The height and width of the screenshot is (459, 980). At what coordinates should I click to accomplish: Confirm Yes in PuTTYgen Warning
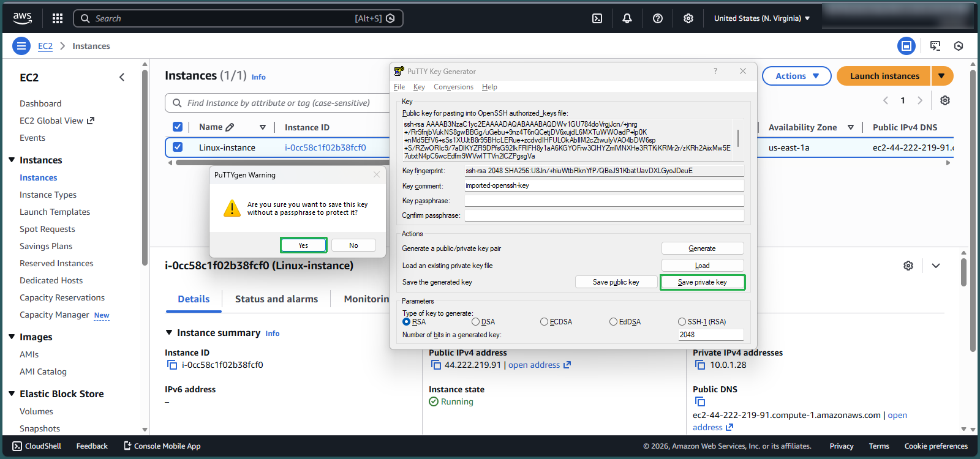(304, 245)
